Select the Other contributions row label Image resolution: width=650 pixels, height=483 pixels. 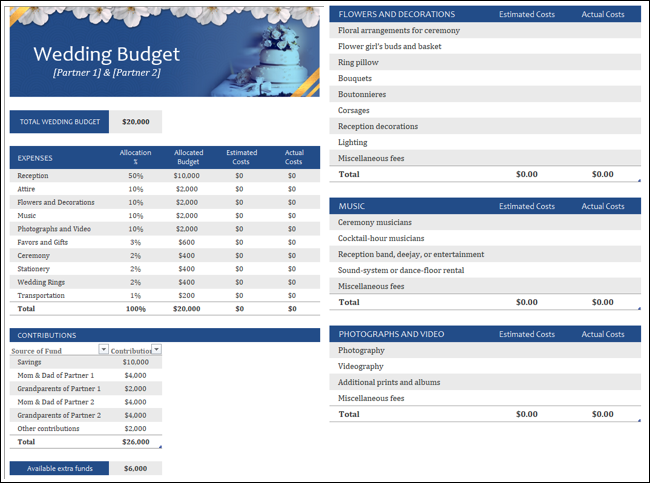[48, 428]
